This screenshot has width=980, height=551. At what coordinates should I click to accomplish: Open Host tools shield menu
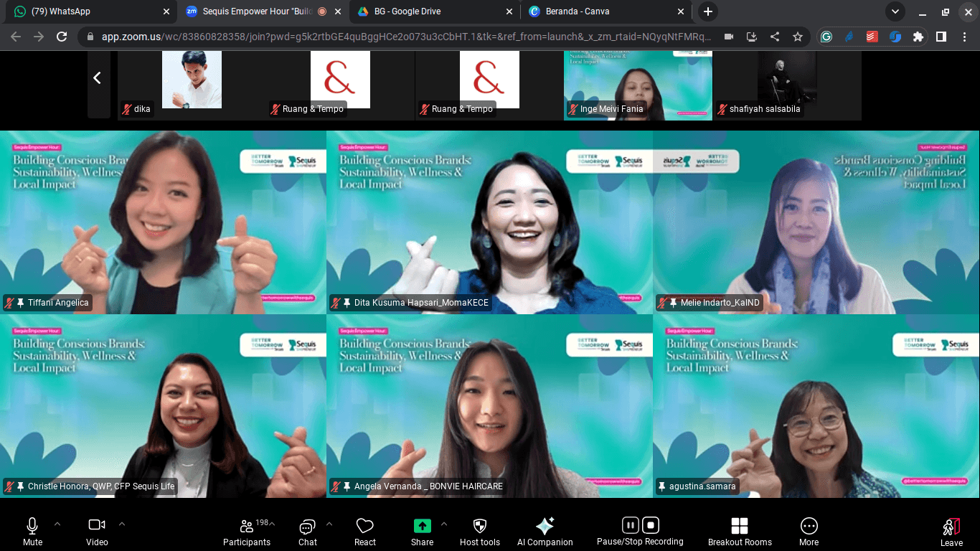click(x=480, y=532)
